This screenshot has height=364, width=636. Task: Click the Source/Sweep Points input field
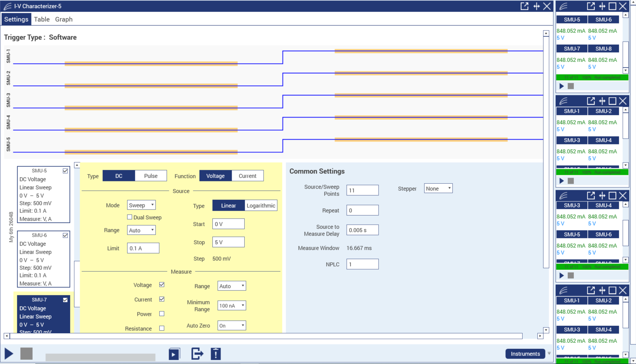362,190
